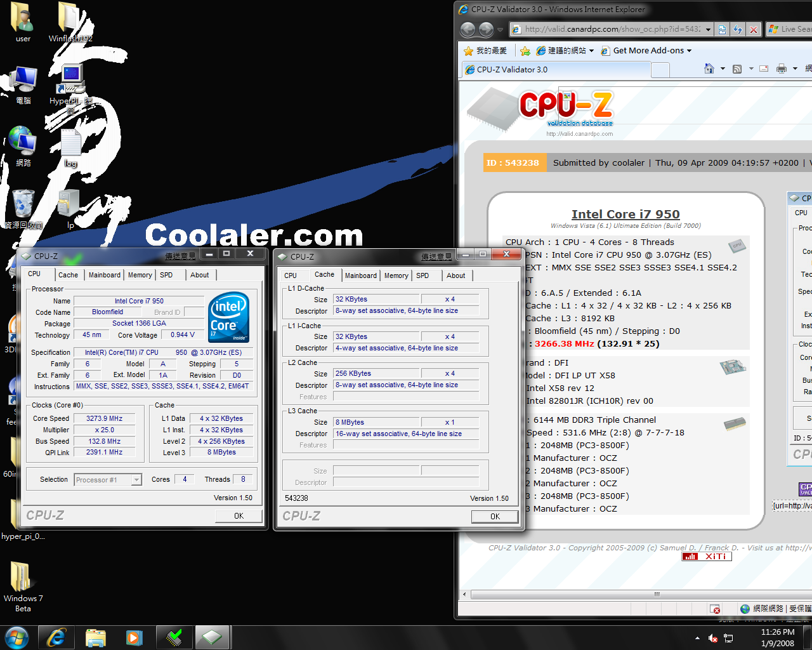812x650 pixels.
Task: Select the log text file on desktop
Action: [70, 148]
